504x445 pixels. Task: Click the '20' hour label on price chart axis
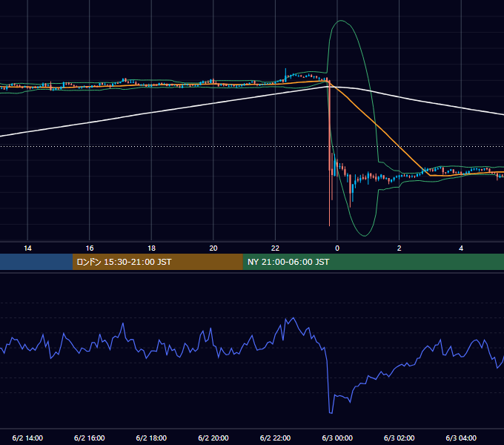click(x=213, y=248)
